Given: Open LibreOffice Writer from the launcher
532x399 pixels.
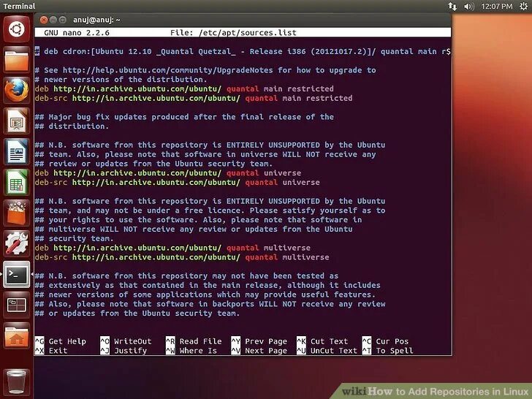Looking at the screenshot, I should 16,152.
